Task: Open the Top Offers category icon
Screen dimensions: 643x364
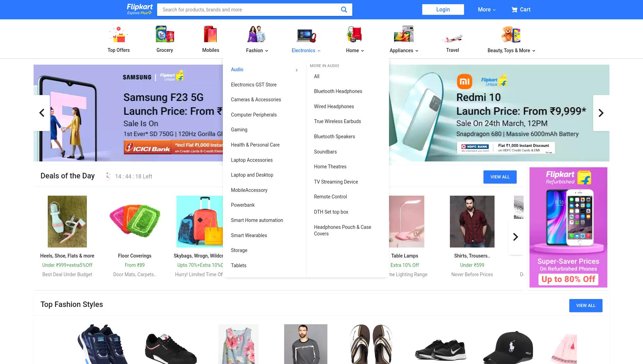Action: coord(119,34)
